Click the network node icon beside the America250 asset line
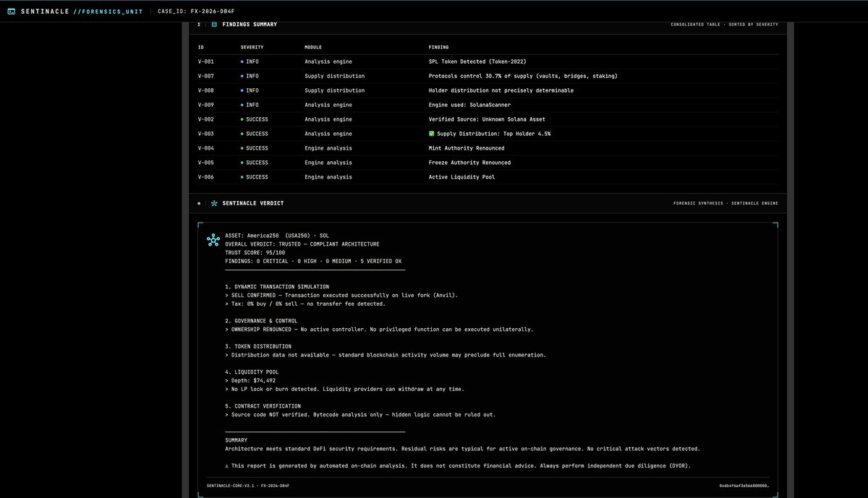The image size is (868, 498). [x=213, y=240]
